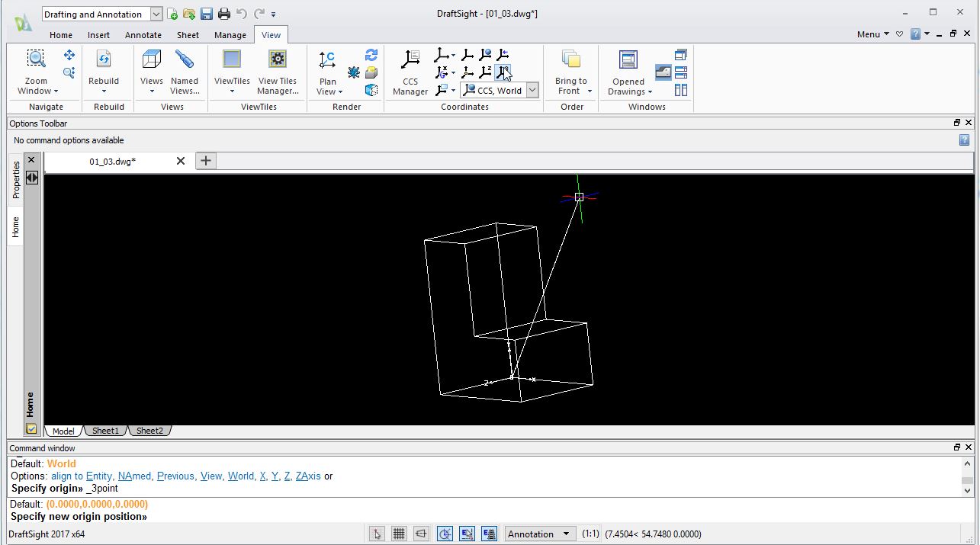Switch to the Annotate ribbon tab
The image size is (980, 545).
143,35
